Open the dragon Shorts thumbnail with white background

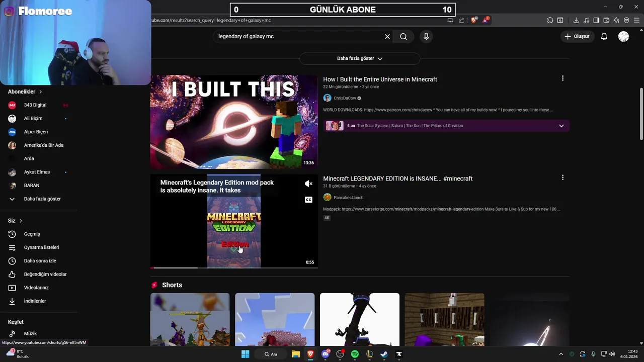point(360,320)
